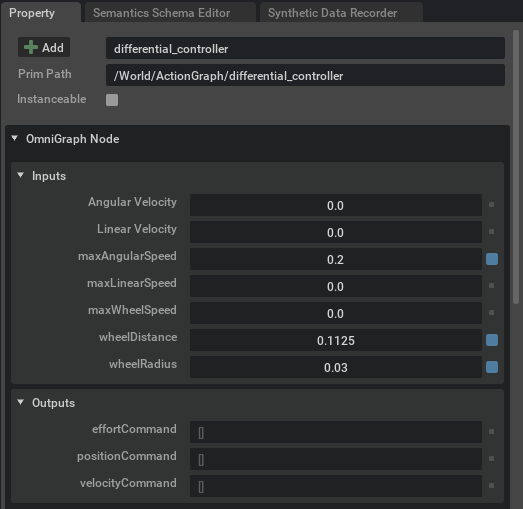Click the gray indicator next to effortCommand
The width and height of the screenshot is (523, 509).
tap(491, 432)
